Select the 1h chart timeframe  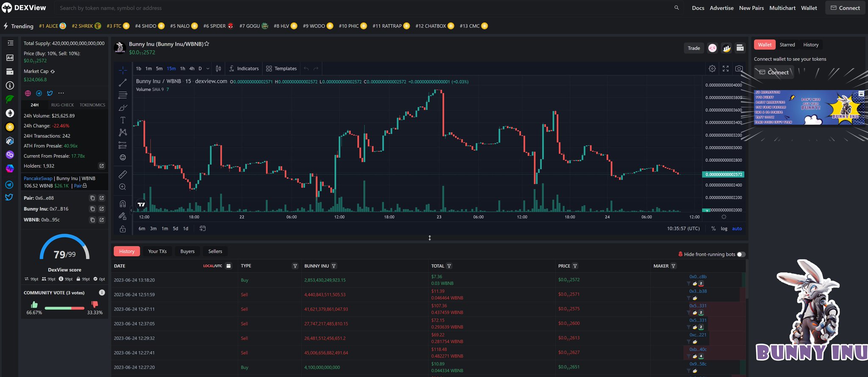[x=182, y=68]
